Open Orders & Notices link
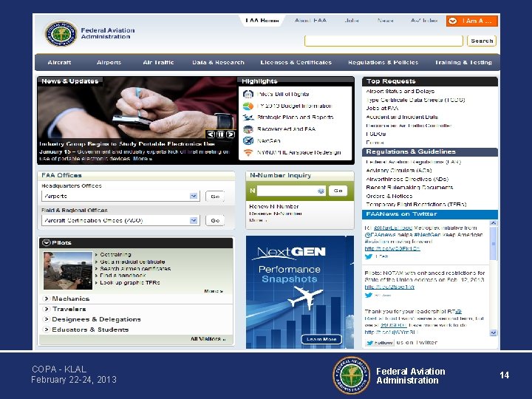532x399 pixels. click(389, 196)
